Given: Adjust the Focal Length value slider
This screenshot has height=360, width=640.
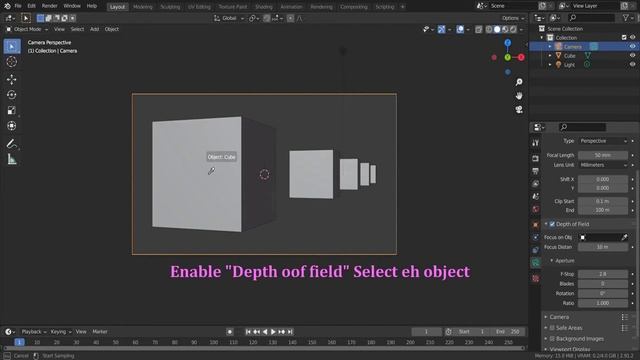Looking at the screenshot, I should point(603,155).
